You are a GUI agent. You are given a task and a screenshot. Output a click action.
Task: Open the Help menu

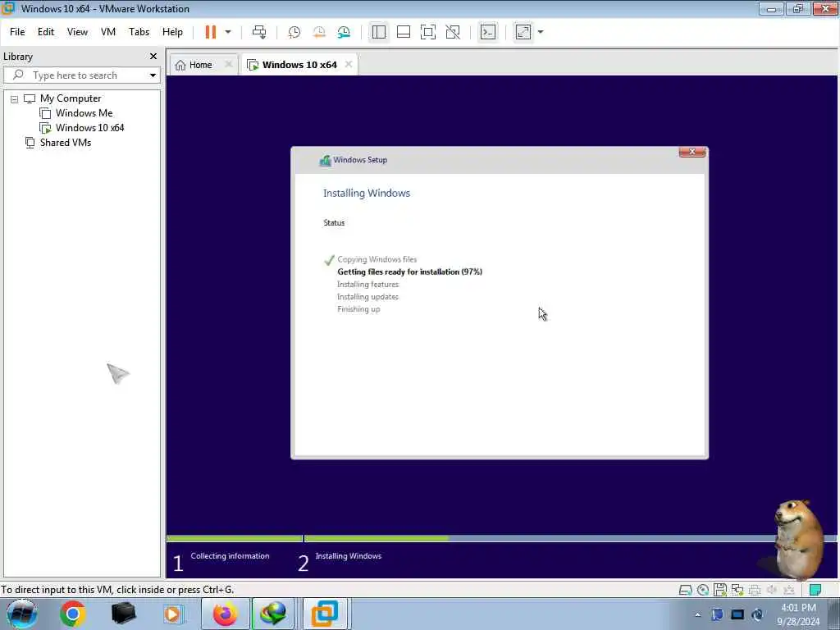pyautogui.click(x=172, y=32)
